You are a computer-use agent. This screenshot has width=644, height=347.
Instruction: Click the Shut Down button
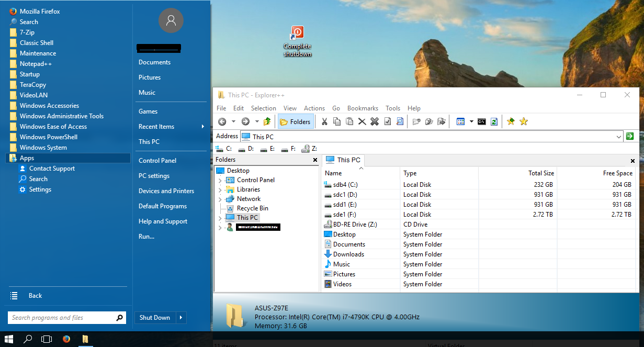click(x=155, y=318)
